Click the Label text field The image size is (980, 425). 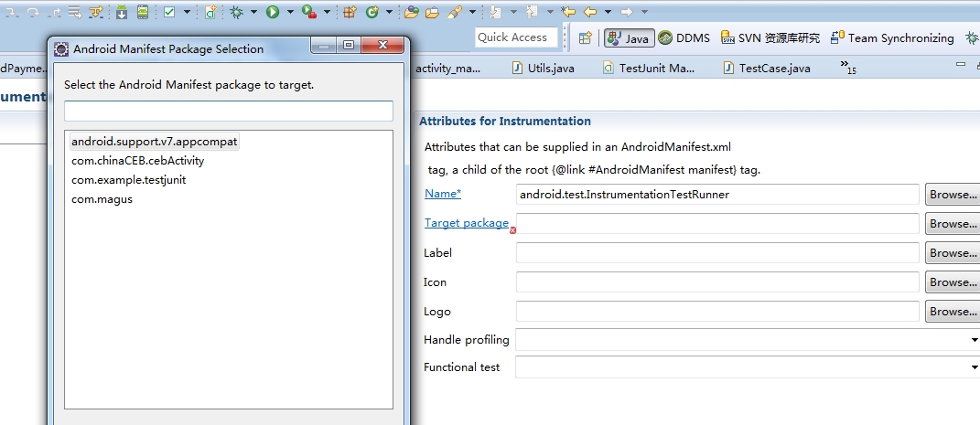[x=717, y=253]
